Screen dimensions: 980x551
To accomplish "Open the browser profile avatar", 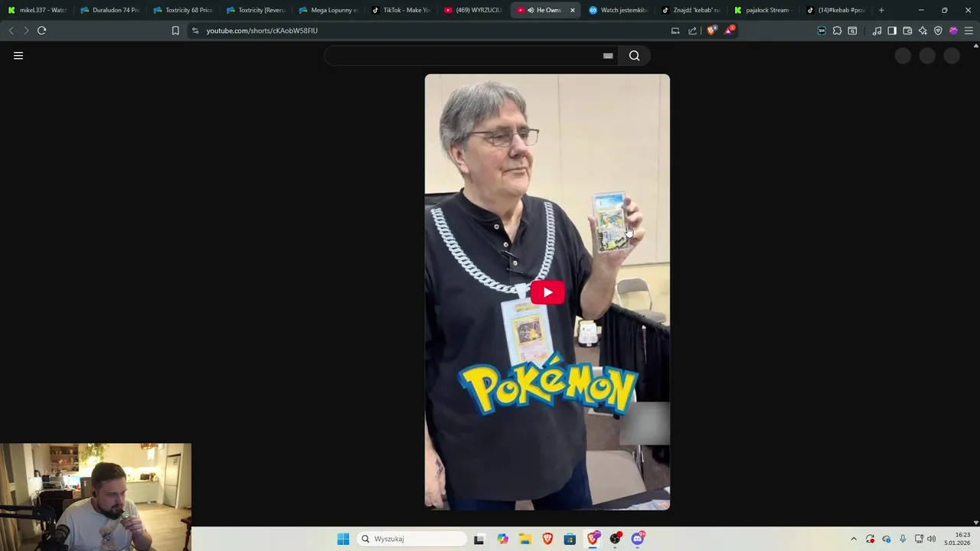I will point(953,31).
